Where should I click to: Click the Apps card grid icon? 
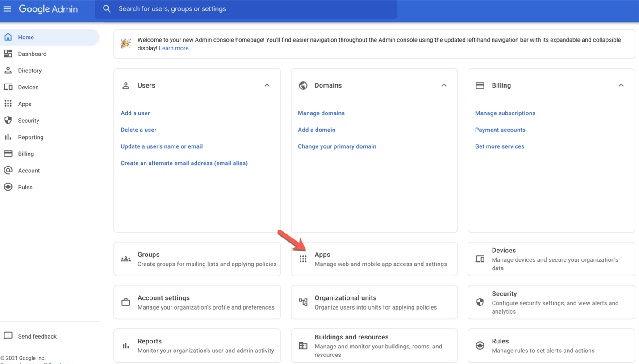tap(303, 259)
